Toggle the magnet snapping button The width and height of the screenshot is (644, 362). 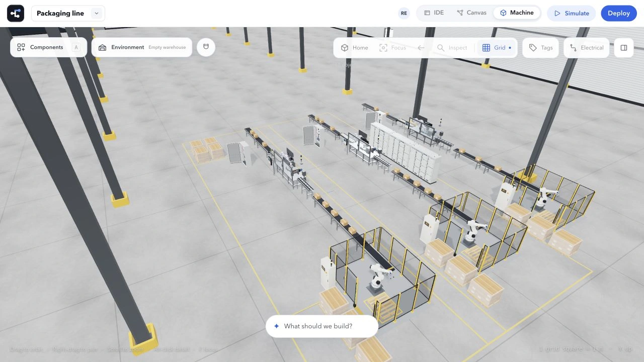206,47
